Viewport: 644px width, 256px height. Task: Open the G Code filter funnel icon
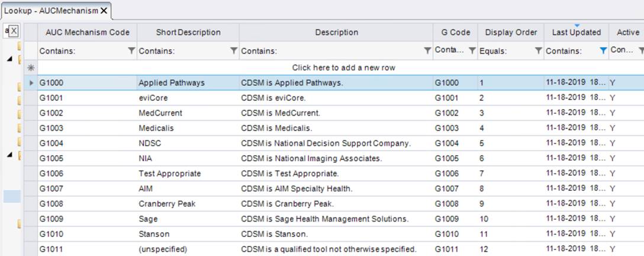click(x=472, y=51)
